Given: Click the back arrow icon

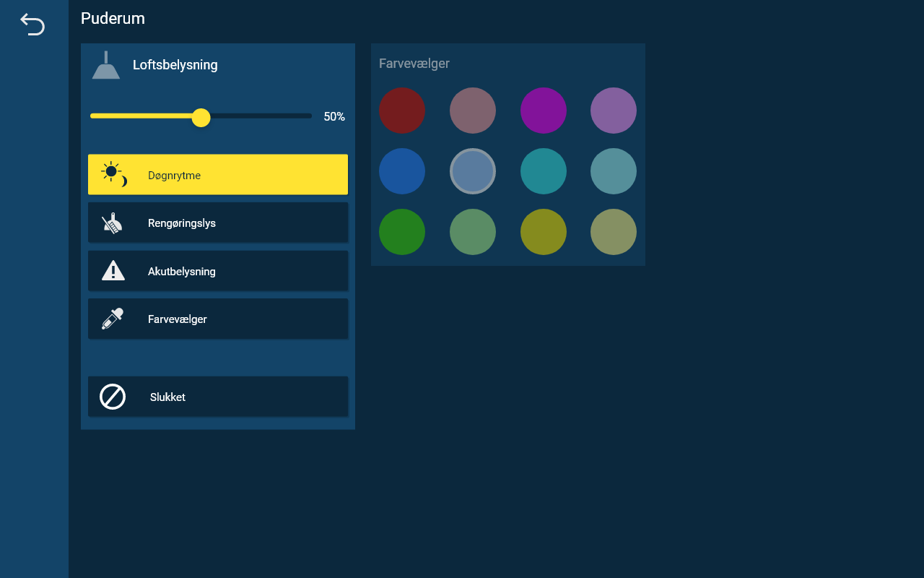Looking at the screenshot, I should pyautogui.click(x=32, y=25).
